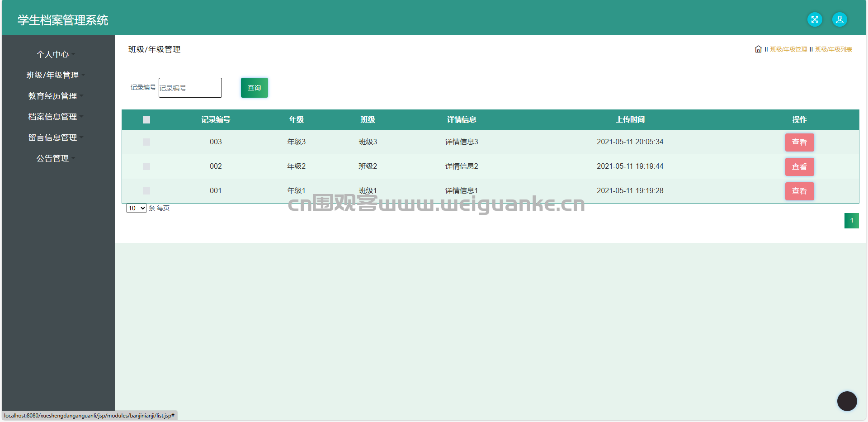The image size is (868, 422).
Task: Click the 条 每页 label
Action: click(x=159, y=208)
